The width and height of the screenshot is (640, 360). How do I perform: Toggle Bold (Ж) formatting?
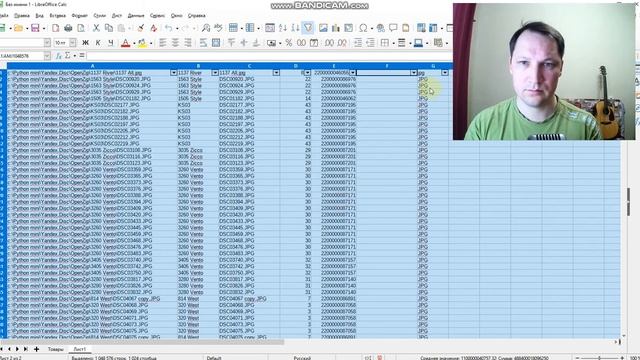pos(85,42)
